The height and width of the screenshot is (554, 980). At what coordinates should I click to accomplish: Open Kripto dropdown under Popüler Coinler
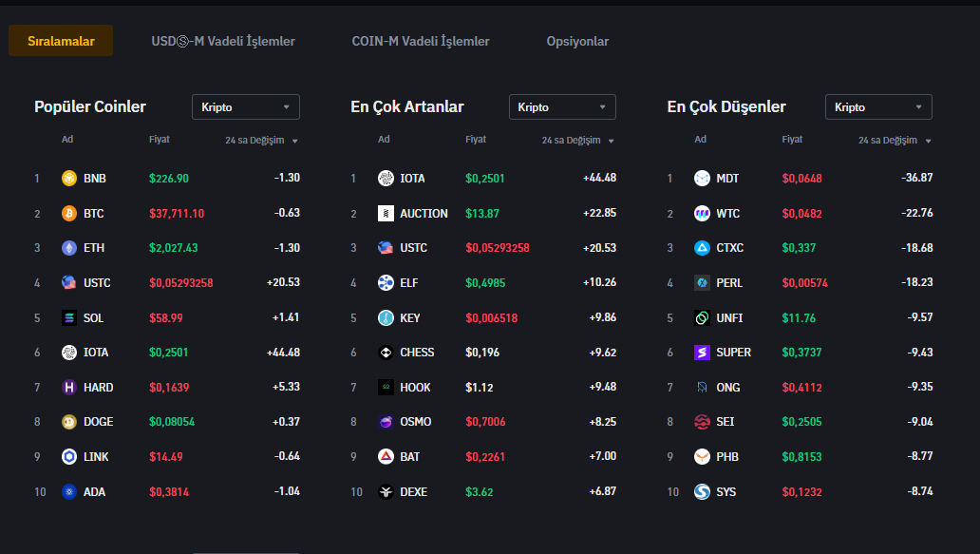[x=246, y=107]
